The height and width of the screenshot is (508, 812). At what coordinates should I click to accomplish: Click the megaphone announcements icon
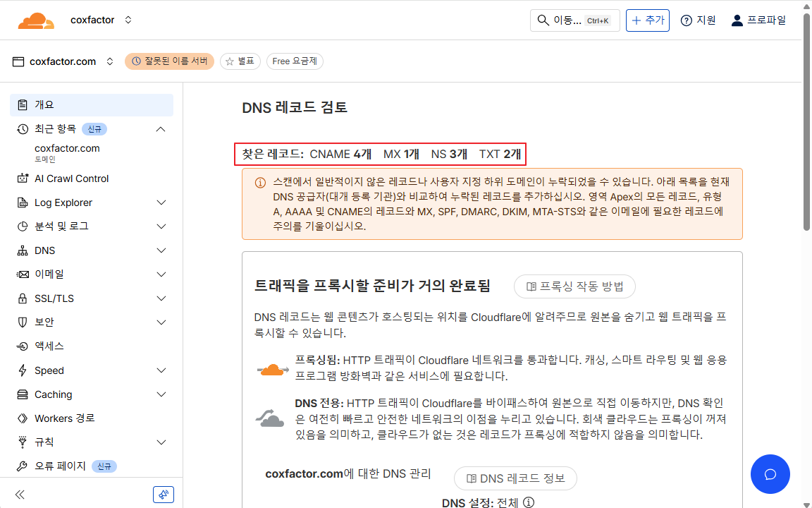coord(164,495)
